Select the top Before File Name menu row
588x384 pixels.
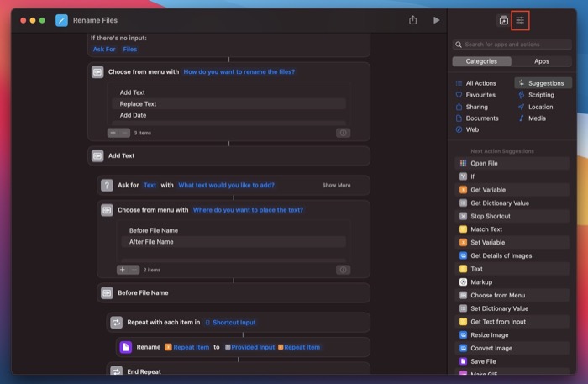click(234, 230)
